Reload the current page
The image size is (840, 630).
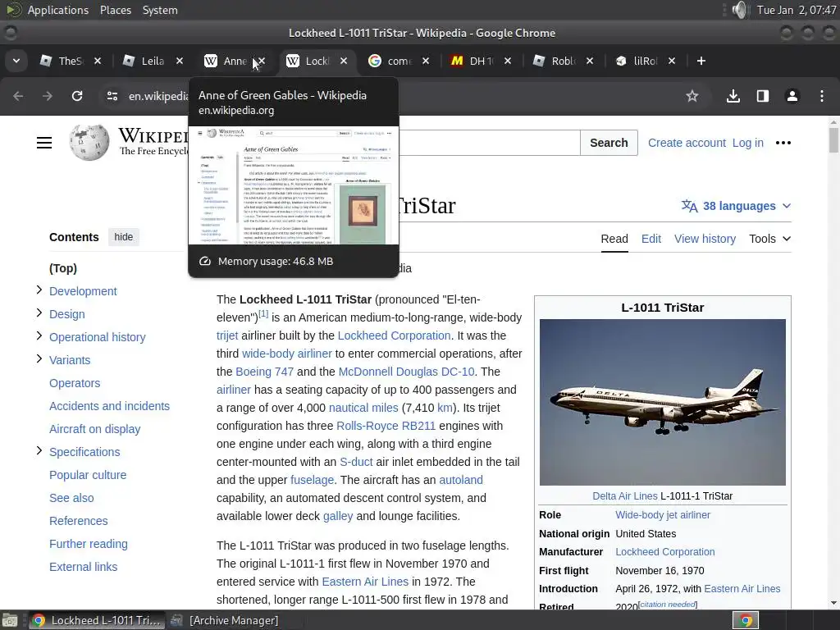(x=77, y=96)
